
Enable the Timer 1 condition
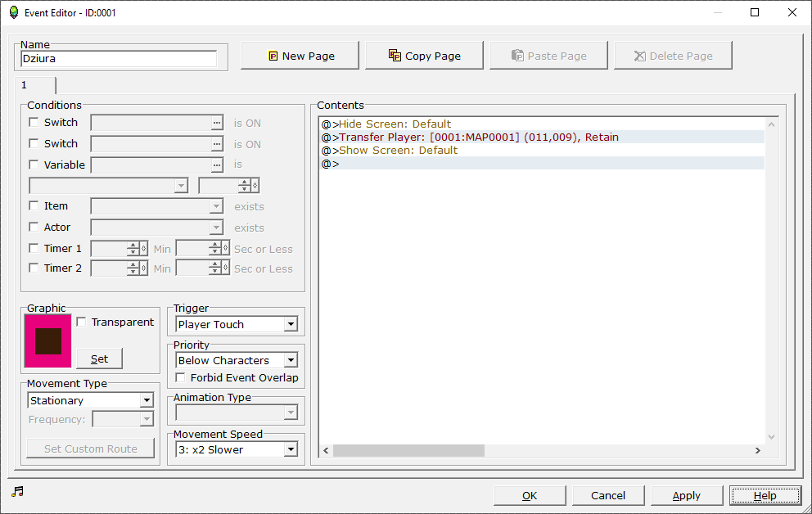tap(34, 248)
